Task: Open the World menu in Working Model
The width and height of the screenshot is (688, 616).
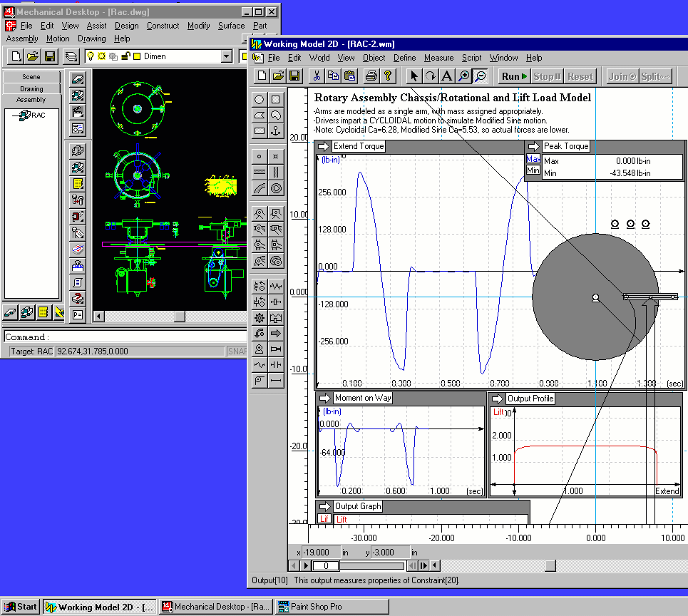Action: point(319,58)
